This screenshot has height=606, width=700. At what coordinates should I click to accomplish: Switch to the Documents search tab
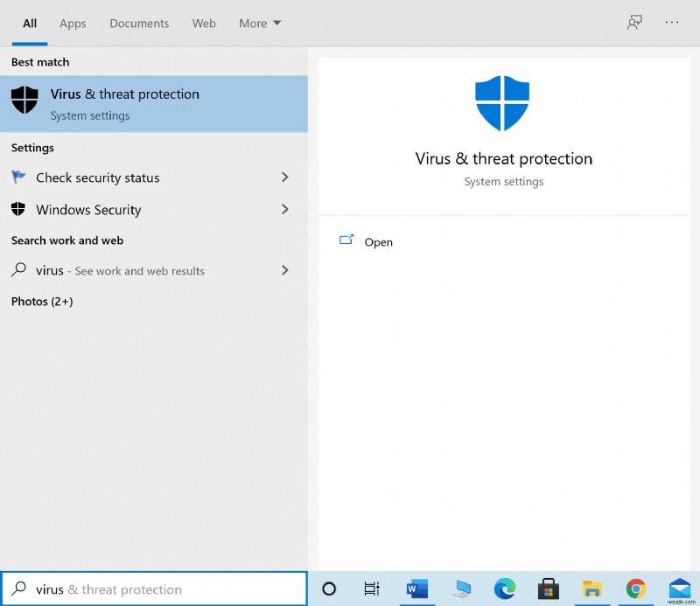coord(139,24)
